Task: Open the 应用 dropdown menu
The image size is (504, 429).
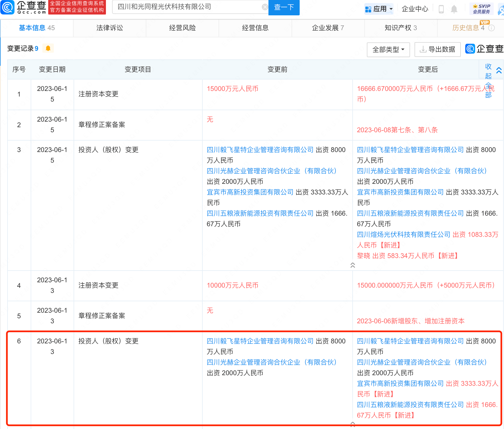Action: [x=379, y=9]
